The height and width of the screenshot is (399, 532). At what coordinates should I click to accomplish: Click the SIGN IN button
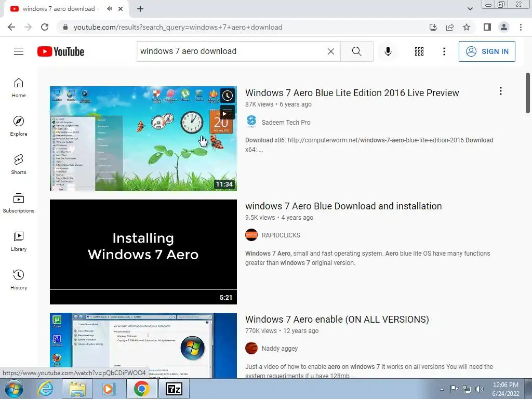coord(487,51)
